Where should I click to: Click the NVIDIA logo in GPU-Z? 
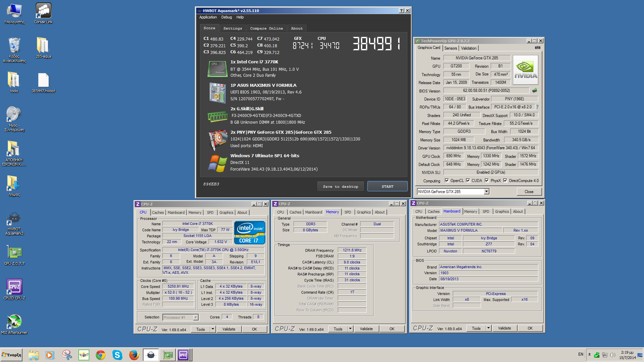(x=526, y=70)
